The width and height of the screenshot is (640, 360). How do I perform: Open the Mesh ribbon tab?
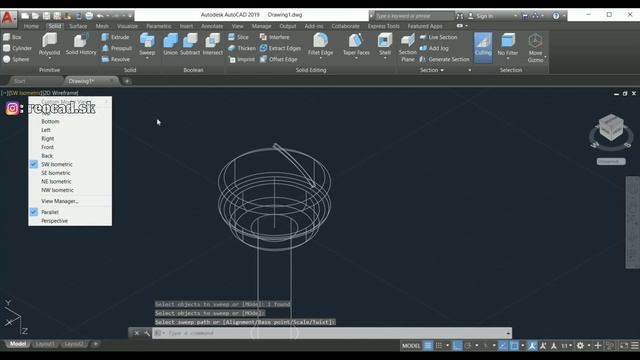click(x=102, y=26)
